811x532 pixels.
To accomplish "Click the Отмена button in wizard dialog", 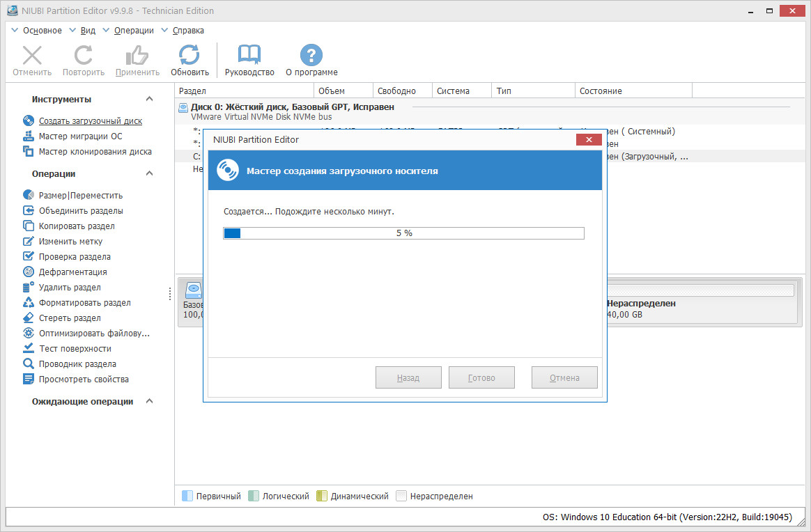I will point(564,377).
